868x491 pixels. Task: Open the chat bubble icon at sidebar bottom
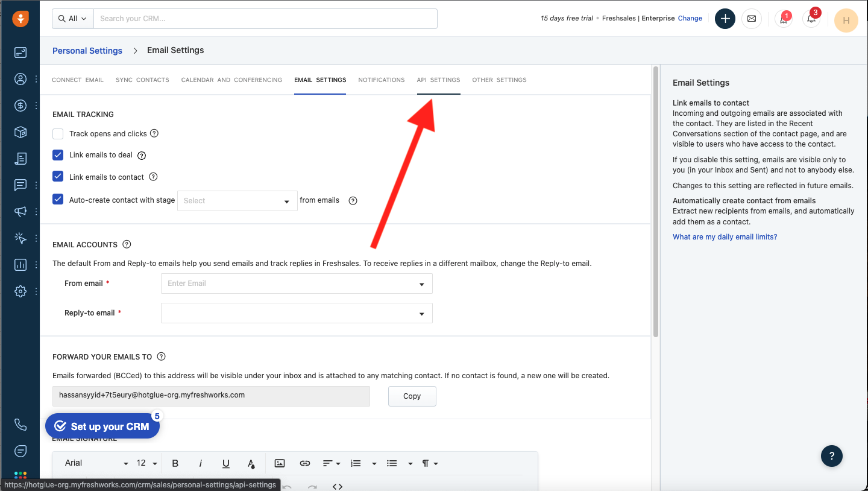tap(20, 451)
